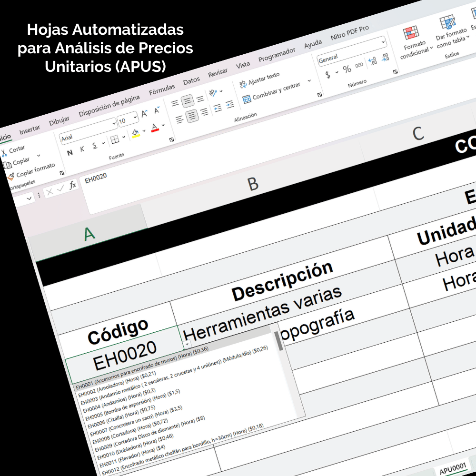Open the Fórmulas ribbon tab
The image size is (476, 476).
coord(162,89)
